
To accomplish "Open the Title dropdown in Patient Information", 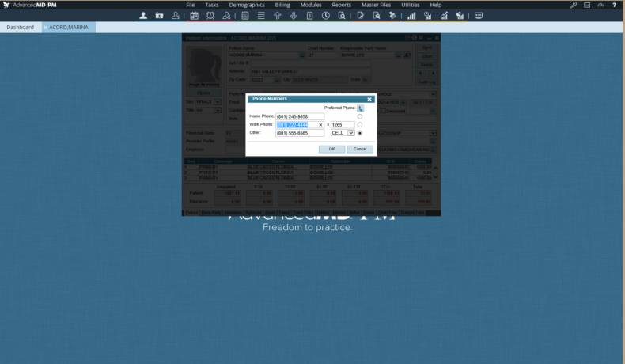I will pos(218,111).
